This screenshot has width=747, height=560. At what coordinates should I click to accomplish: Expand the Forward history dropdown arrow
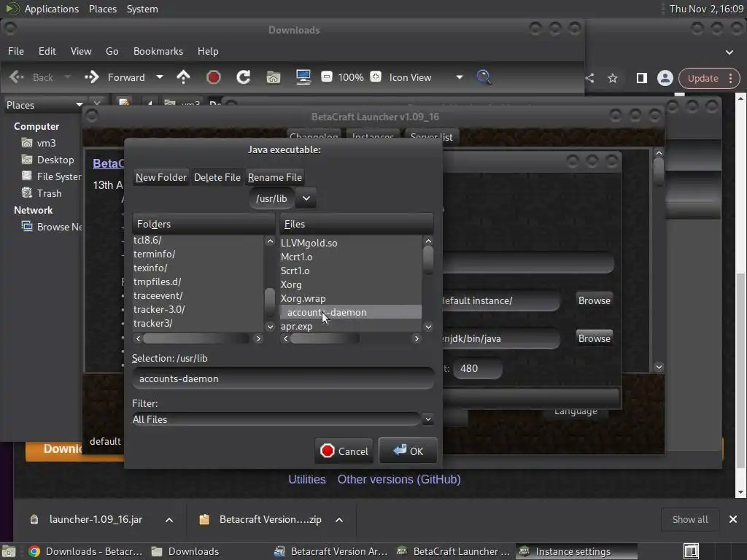coord(160,77)
